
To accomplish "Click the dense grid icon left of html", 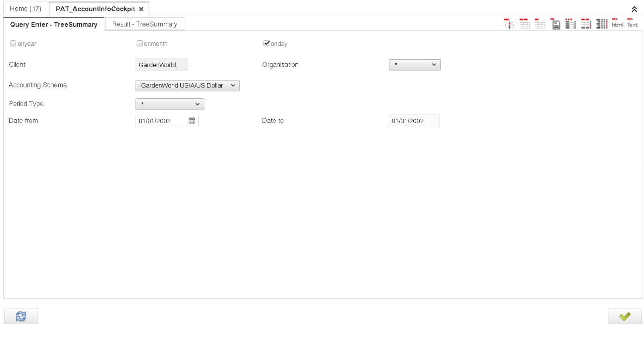I will [x=602, y=24].
